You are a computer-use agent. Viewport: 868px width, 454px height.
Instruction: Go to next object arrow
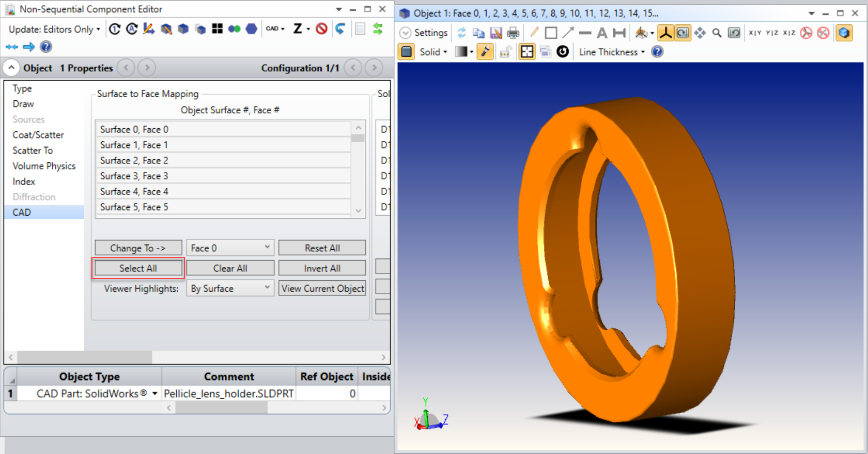[147, 68]
